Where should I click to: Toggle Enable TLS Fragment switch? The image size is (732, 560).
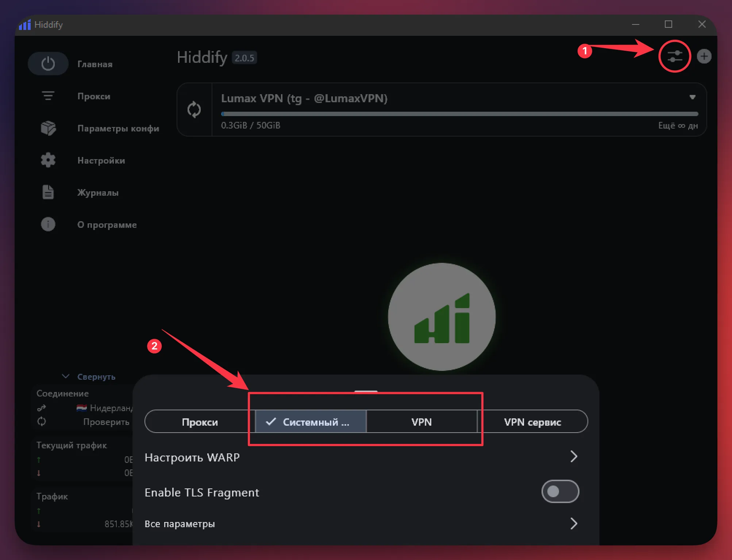coord(560,491)
